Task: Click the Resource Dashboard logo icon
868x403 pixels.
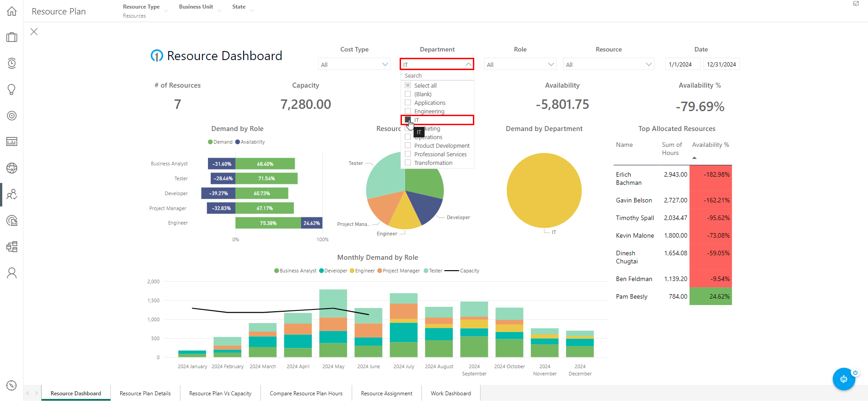Action: click(x=156, y=56)
